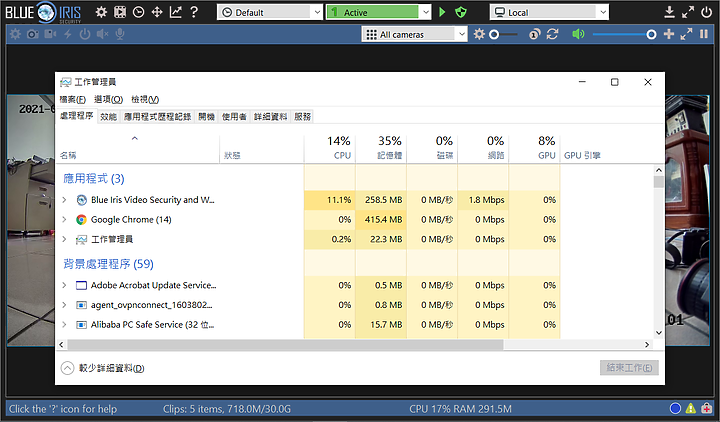Expand Adobe Acrobat Update Service row
This screenshot has width=720, height=422.
pyautogui.click(x=64, y=285)
